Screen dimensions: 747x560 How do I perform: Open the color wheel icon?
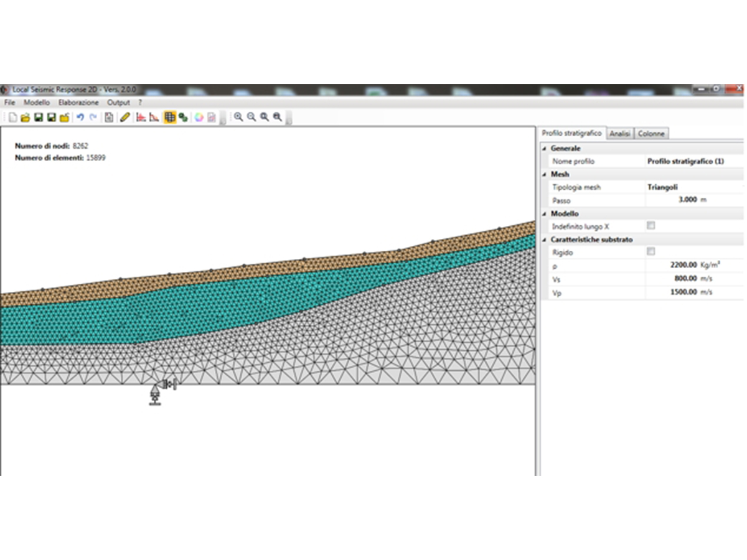(x=199, y=117)
